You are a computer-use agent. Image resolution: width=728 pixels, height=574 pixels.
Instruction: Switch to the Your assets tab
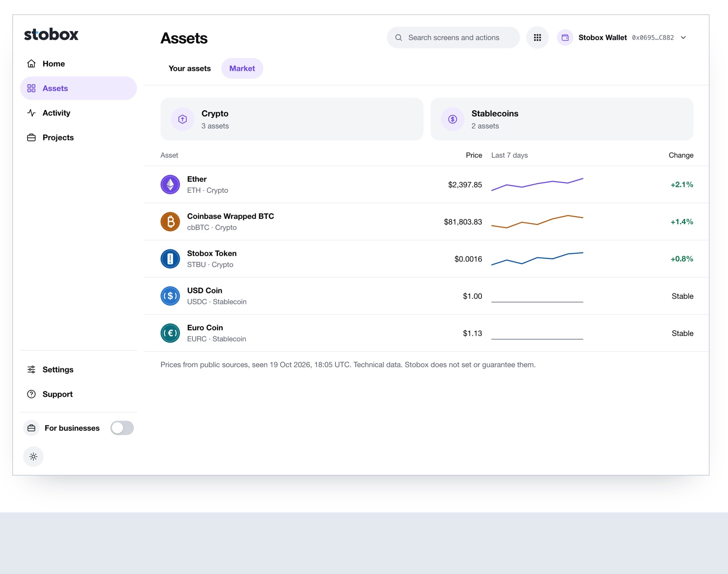click(x=190, y=68)
